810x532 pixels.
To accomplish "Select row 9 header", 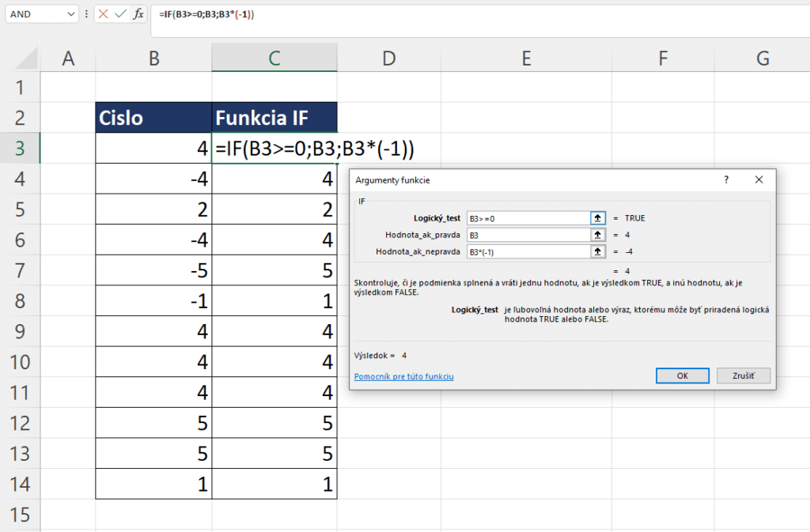I will (20, 331).
